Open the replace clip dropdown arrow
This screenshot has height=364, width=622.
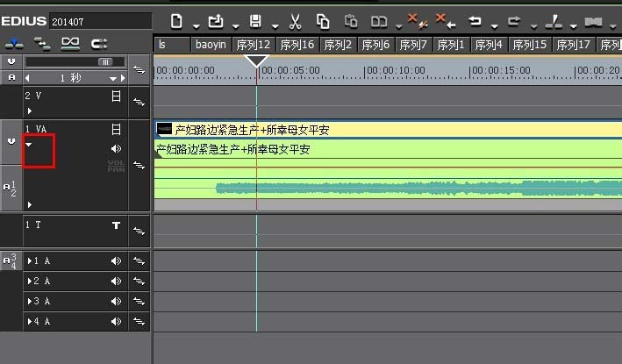[398, 26]
